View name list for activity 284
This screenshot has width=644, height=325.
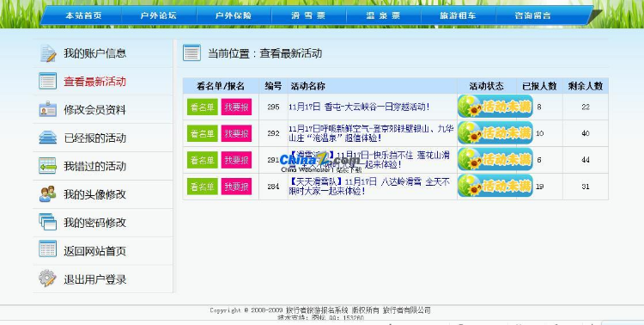(x=202, y=187)
